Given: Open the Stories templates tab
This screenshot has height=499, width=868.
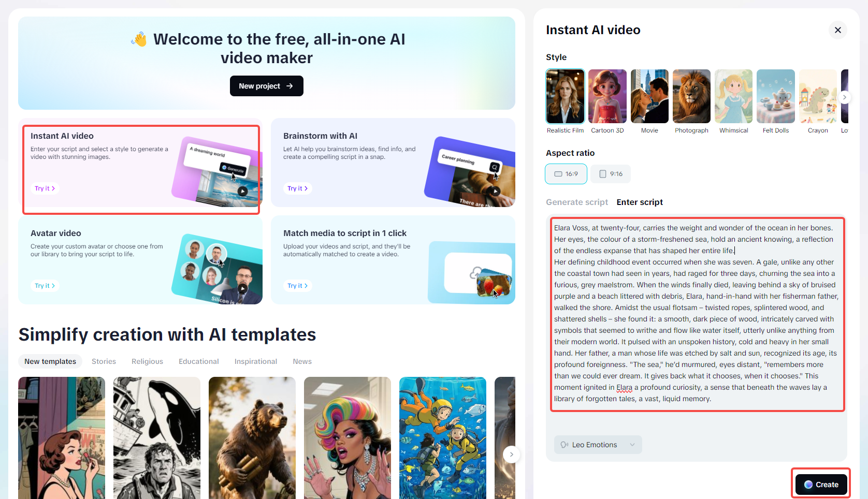Looking at the screenshot, I should (x=104, y=361).
